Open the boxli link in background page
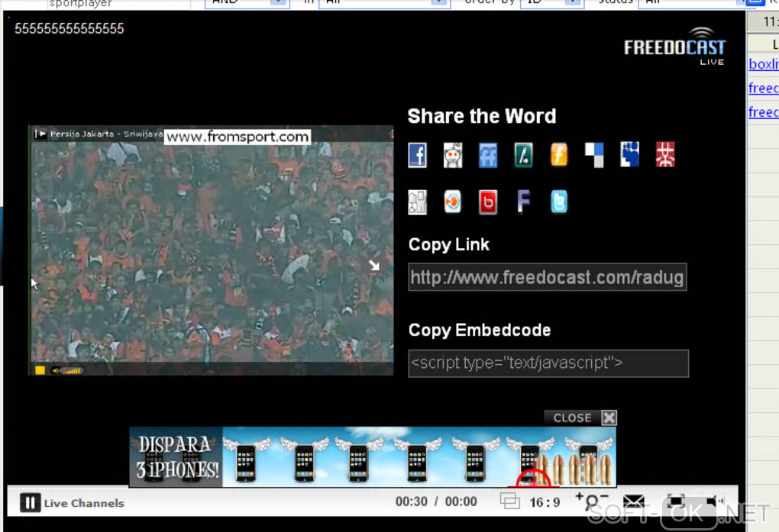Screen dimensions: 779x532 (764, 64)
